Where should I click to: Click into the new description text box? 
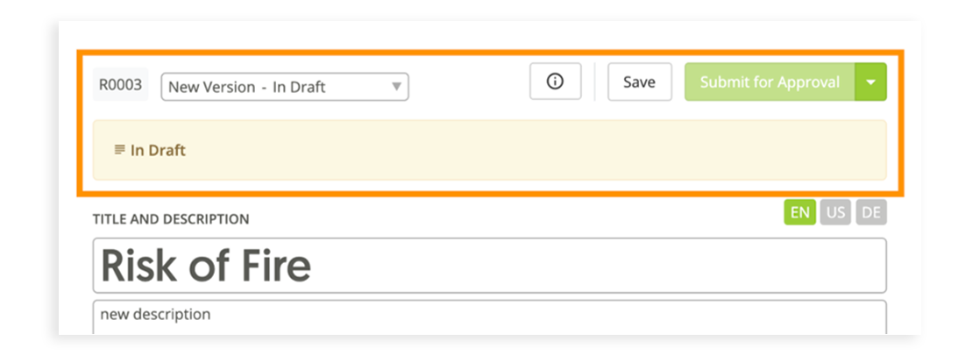point(489,317)
